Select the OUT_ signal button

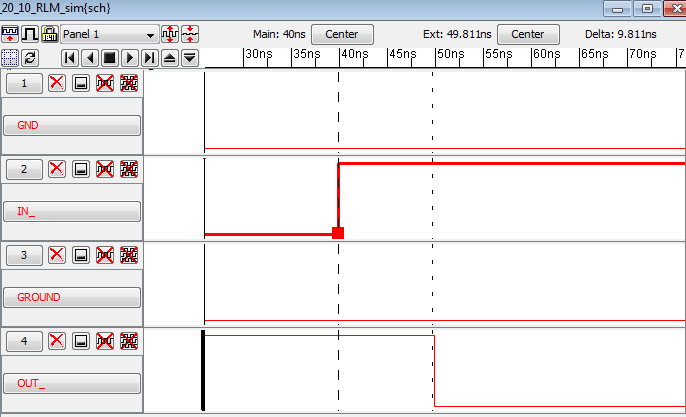[72, 383]
